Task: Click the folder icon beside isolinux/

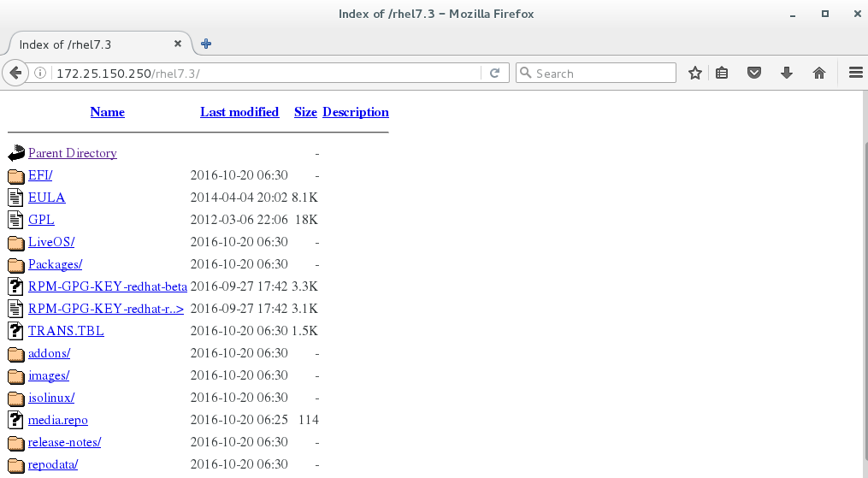Action: (x=16, y=398)
